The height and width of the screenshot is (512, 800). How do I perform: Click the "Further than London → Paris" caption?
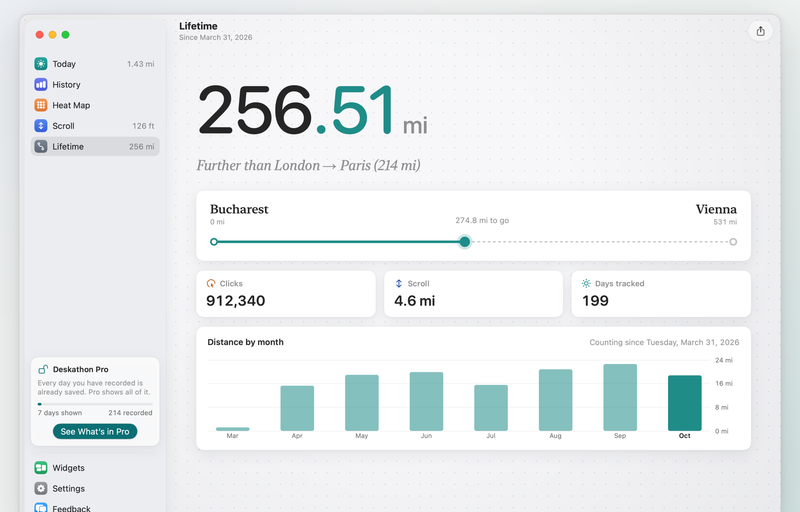[x=308, y=165]
